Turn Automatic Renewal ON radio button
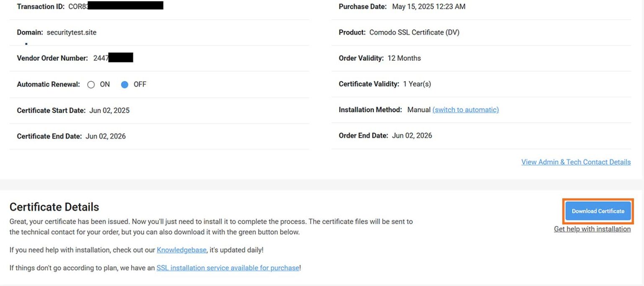644x286 pixels. point(91,85)
